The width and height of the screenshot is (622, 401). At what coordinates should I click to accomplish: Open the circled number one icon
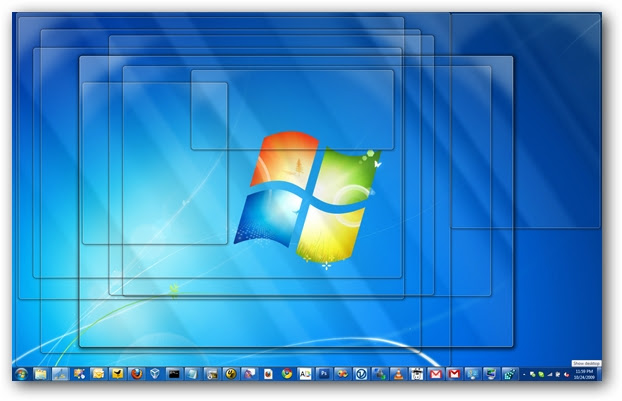point(361,374)
